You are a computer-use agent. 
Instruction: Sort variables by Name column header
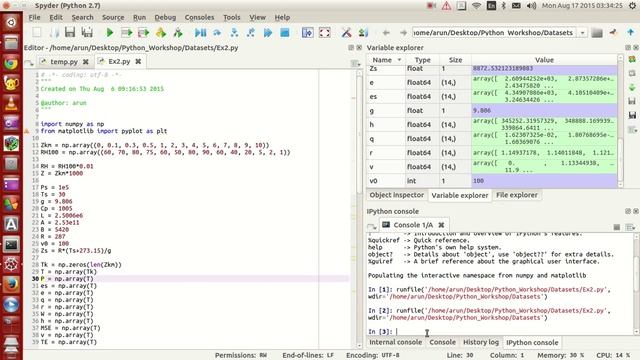click(386, 60)
